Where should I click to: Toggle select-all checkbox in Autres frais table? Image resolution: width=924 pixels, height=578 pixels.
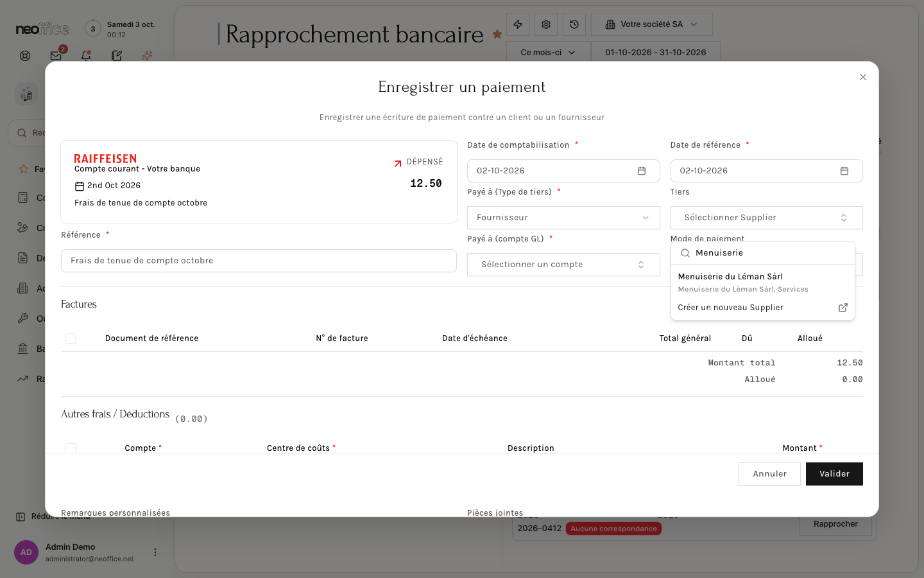coord(71,448)
